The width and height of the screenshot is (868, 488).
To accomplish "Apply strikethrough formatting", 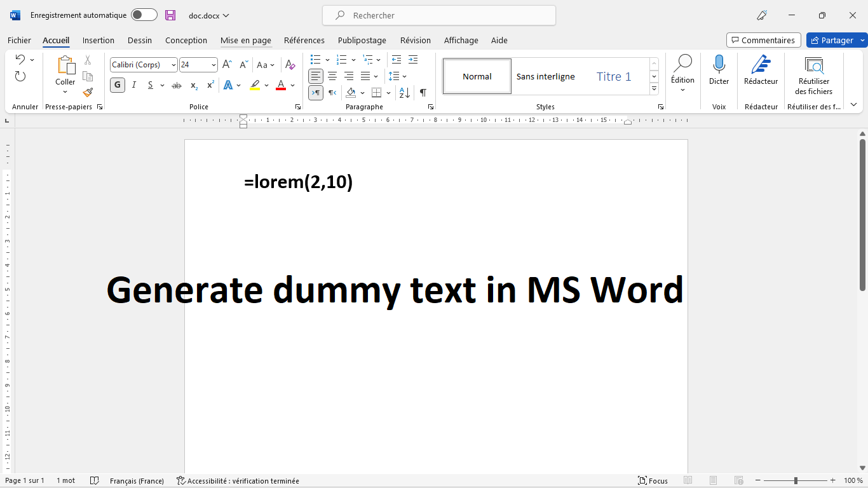I will tap(177, 85).
